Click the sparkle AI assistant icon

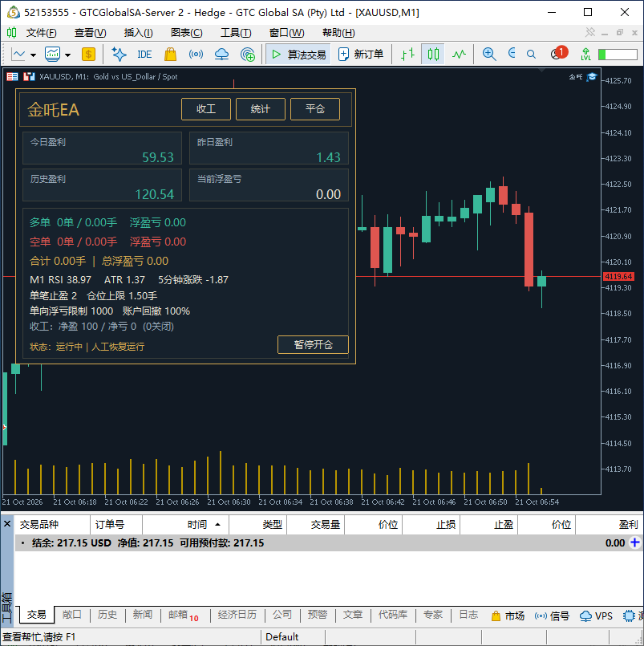[x=119, y=55]
